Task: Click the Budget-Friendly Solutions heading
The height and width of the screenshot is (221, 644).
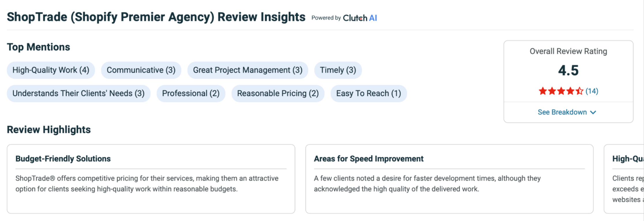Action: (x=63, y=159)
